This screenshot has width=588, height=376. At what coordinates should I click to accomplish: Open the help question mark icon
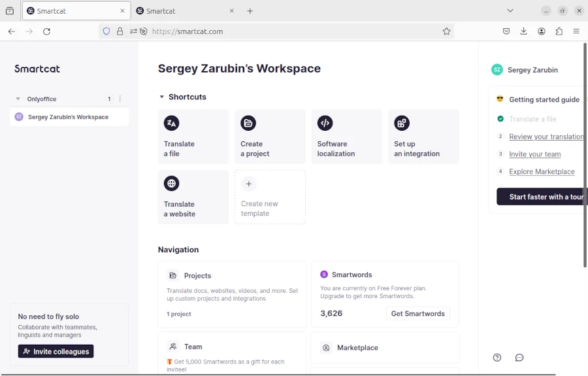(497, 358)
